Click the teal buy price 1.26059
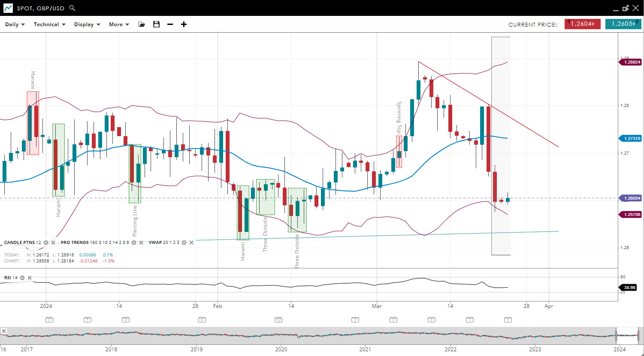 623,24
